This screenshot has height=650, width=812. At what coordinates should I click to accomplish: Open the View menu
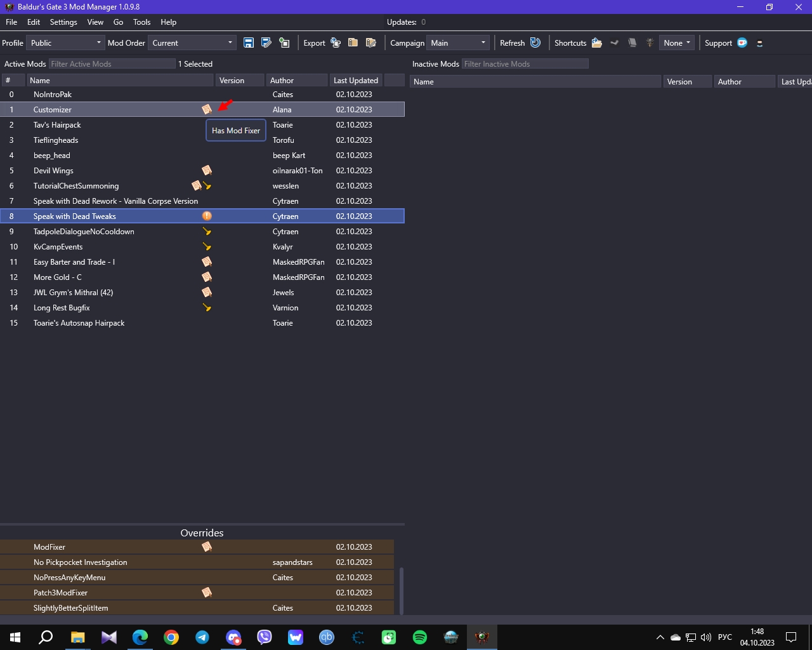click(x=95, y=22)
